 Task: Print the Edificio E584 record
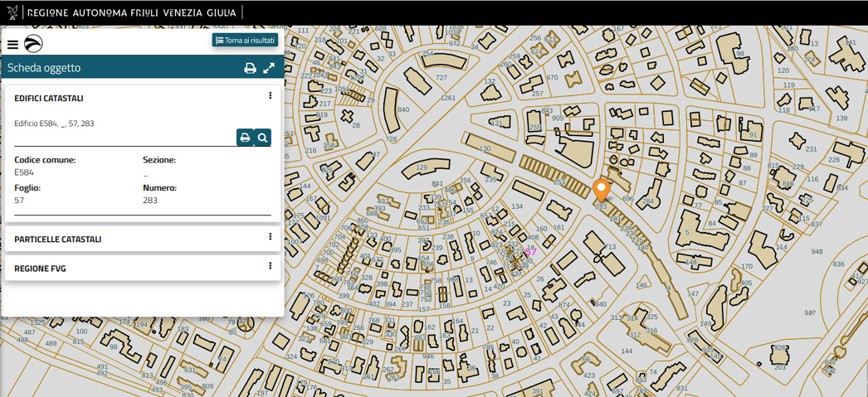(245, 138)
